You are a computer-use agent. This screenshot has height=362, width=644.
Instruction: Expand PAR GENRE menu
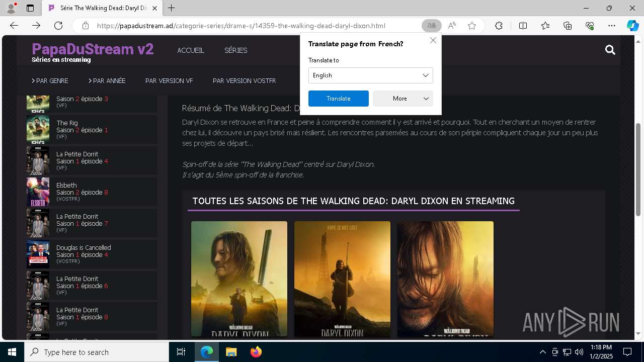tap(50, 80)
